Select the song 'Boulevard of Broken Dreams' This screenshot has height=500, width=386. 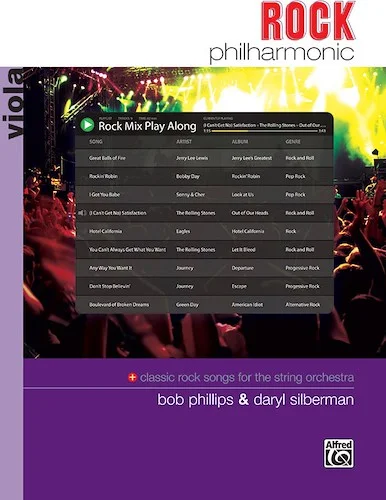pos(119,304)
